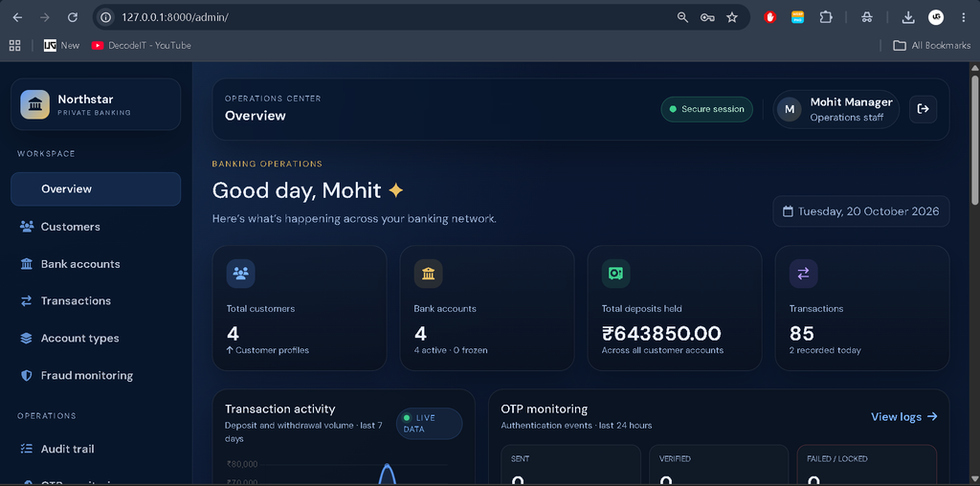Click the Transaction activity heading

point(280,409)
